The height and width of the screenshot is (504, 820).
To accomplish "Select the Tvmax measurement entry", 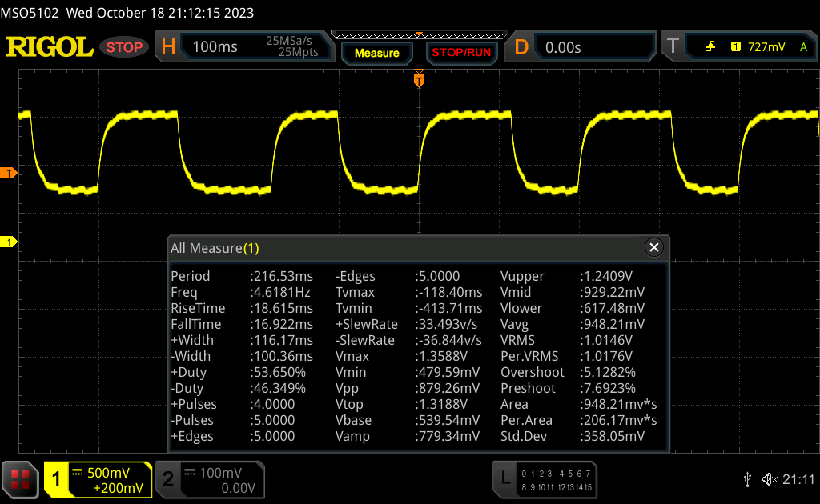I will [409, 292].
